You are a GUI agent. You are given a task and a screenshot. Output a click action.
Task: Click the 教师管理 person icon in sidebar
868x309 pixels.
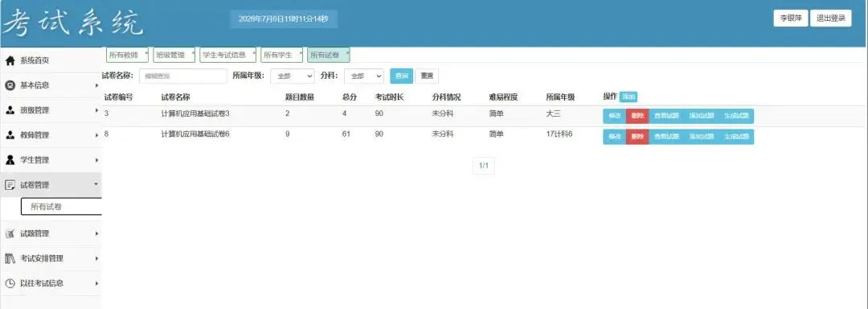10,135
